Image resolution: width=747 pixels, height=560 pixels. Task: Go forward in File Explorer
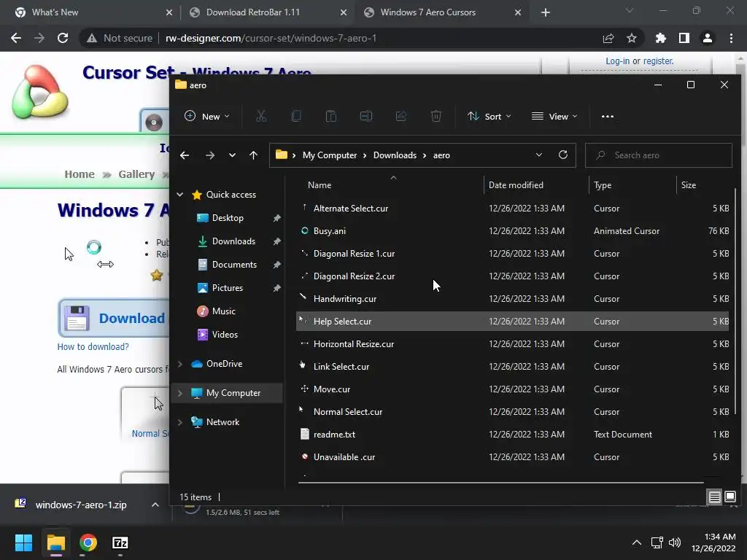coord(209,155)
